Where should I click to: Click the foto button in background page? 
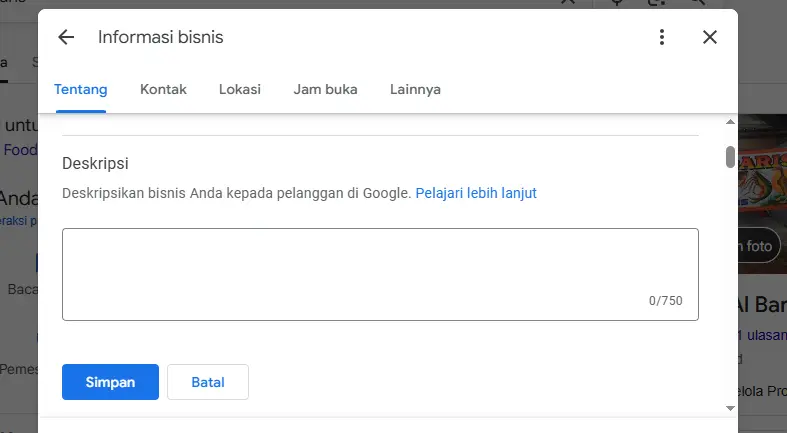coord(759,246)
